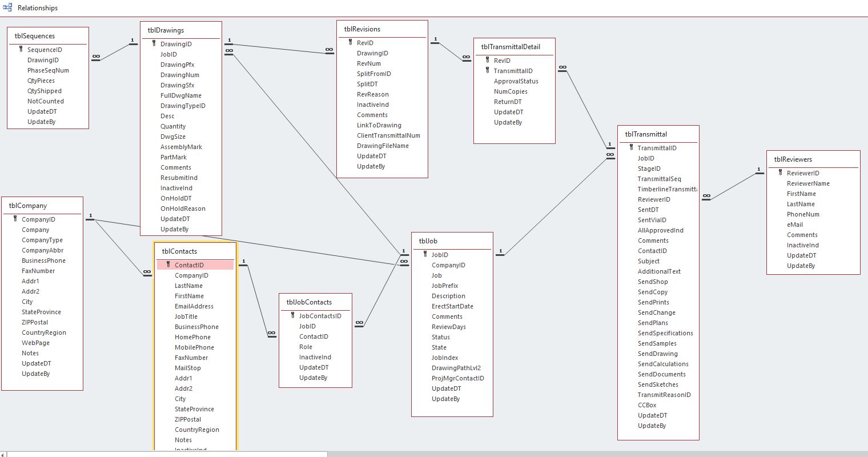
Task: Select the ErectStartDate field in tblJob
Action: pos(452,306)
